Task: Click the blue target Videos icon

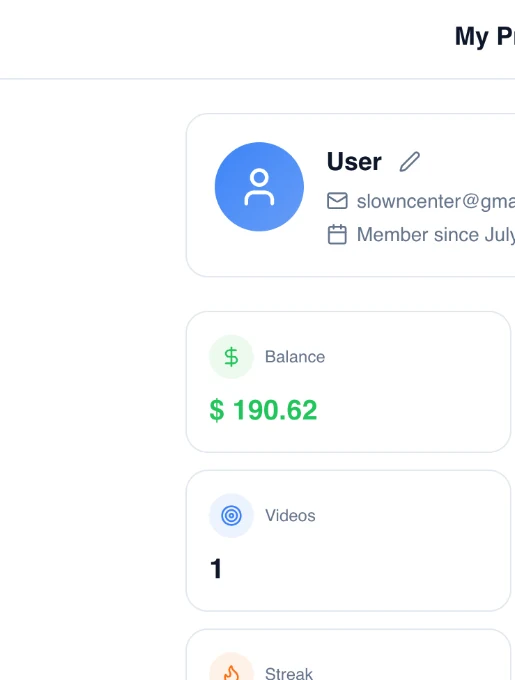Action: 231,516
